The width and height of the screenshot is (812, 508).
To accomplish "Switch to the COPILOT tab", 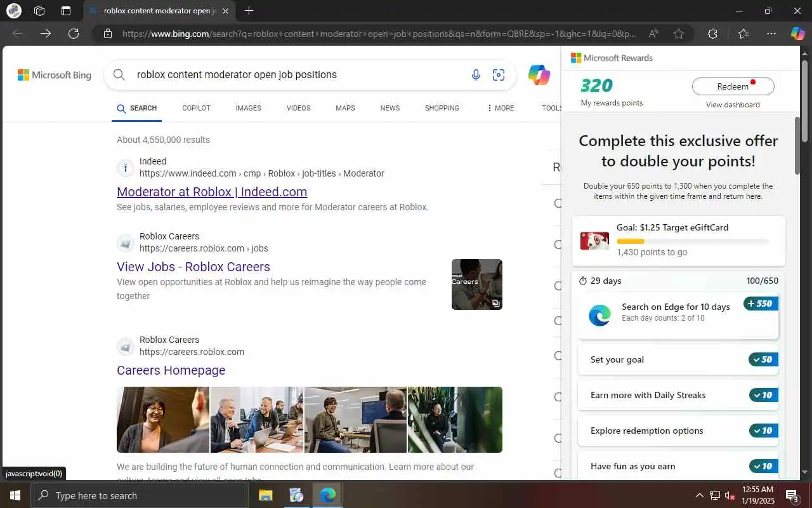I will pyautogui.click(x=196, y=108).
